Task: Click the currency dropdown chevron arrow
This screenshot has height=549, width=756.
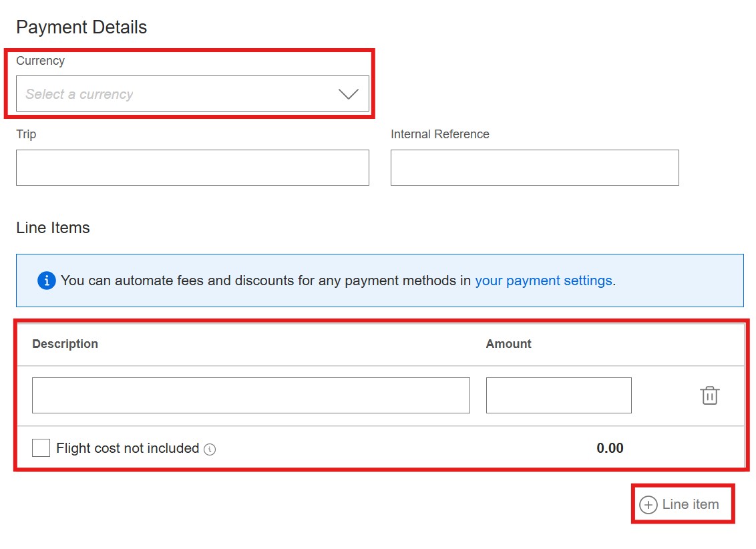Action: [348, 94]
